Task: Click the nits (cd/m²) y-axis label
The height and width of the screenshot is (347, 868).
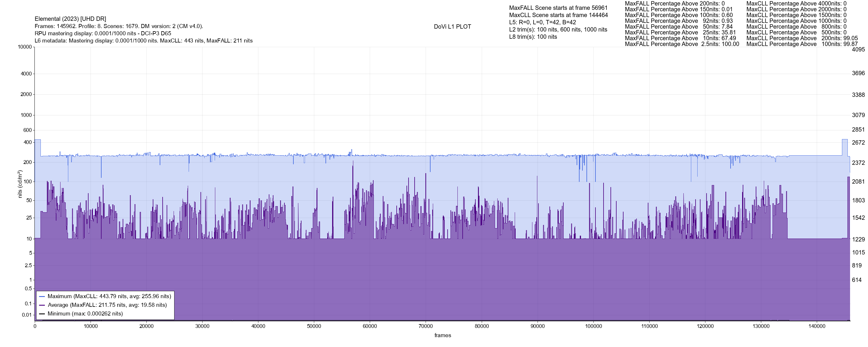Action: coord(20,184)
